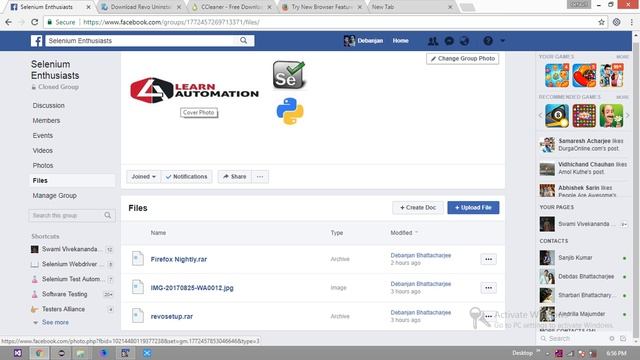Click the IMG-20170825-WA0012.jpg file icon
Image resolution: width=640 pixels, height=360 pixels.
click(x=138, y=287)
